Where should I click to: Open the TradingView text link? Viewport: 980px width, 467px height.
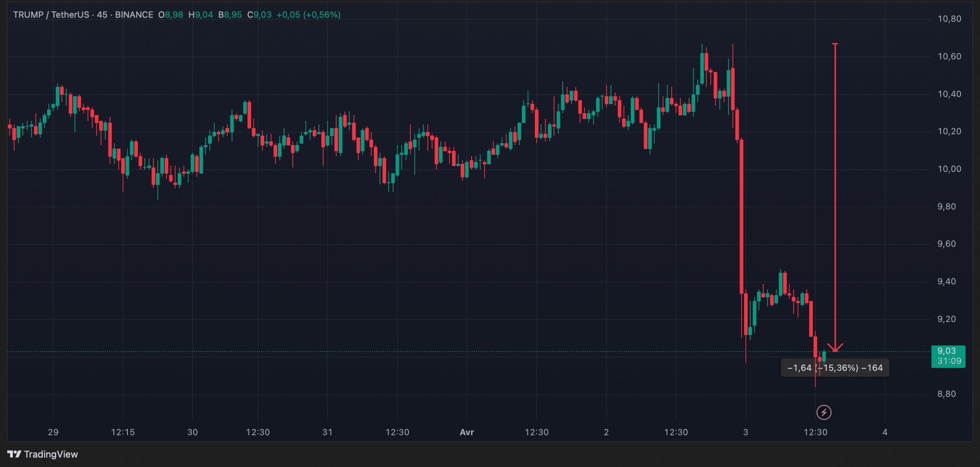tap(51, 454)
